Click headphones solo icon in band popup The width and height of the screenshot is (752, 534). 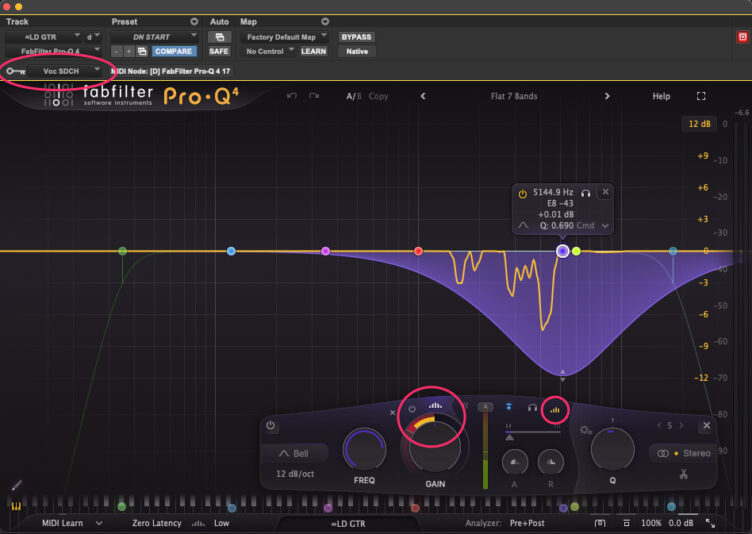coord(586,193)
